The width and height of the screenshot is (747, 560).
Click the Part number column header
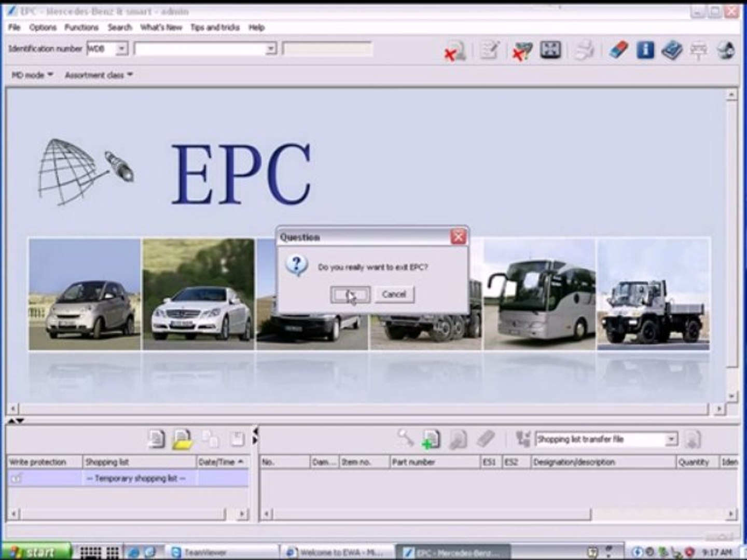coord(435,462)
